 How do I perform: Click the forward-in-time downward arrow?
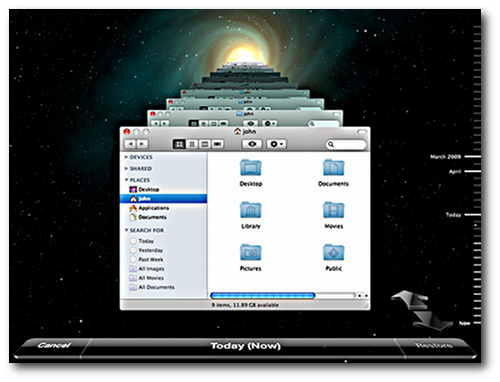pyautogui.click(x=432, y=321)
